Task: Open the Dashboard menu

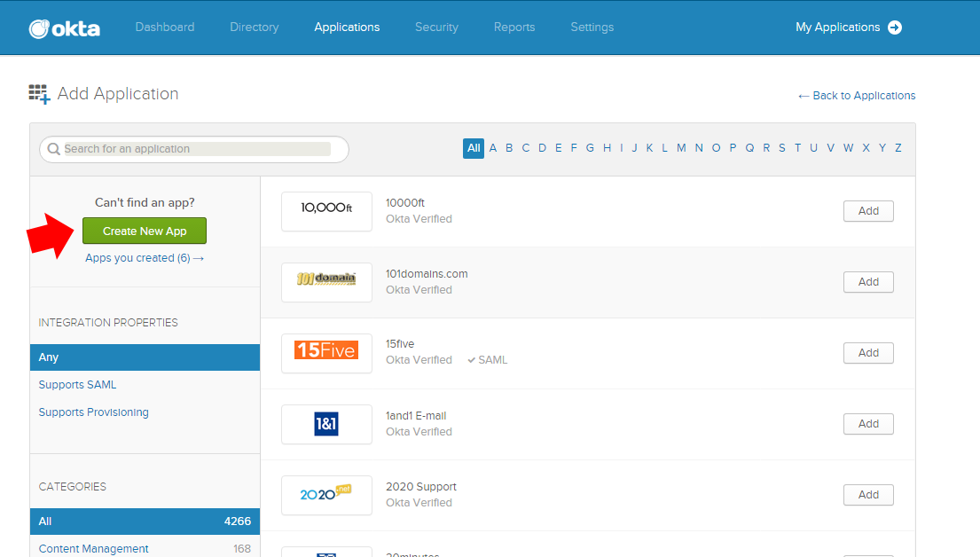Action: coord(165,27)
